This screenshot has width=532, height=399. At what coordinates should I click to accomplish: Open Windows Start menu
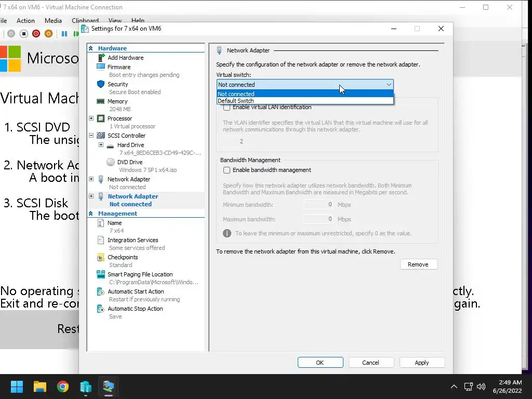pos(17,387)
